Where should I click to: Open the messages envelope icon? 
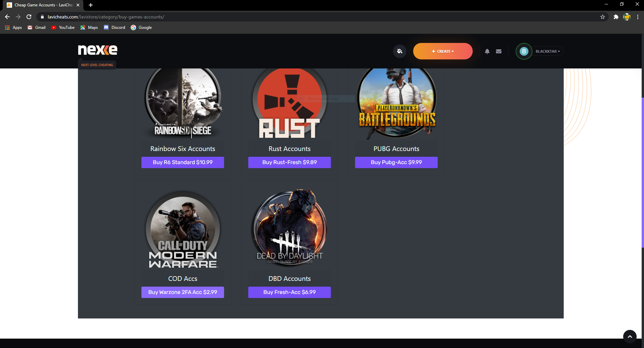click(499, 51)
